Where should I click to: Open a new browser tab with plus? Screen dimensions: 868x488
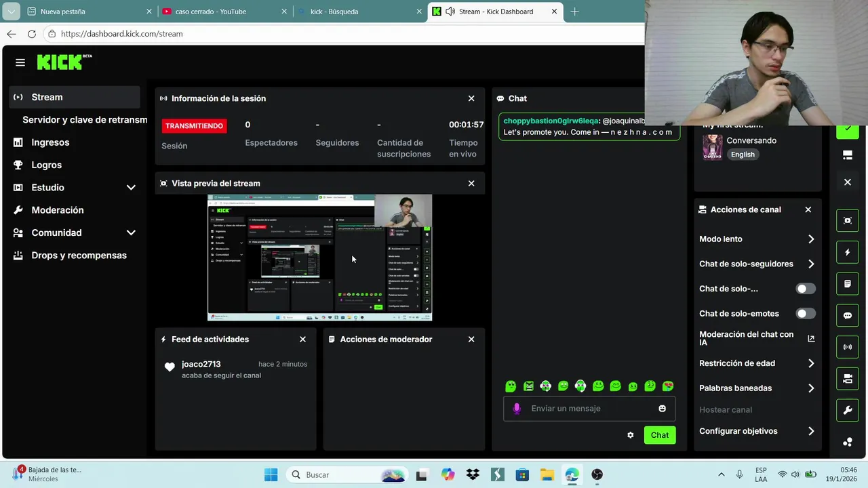click(574, 12)
